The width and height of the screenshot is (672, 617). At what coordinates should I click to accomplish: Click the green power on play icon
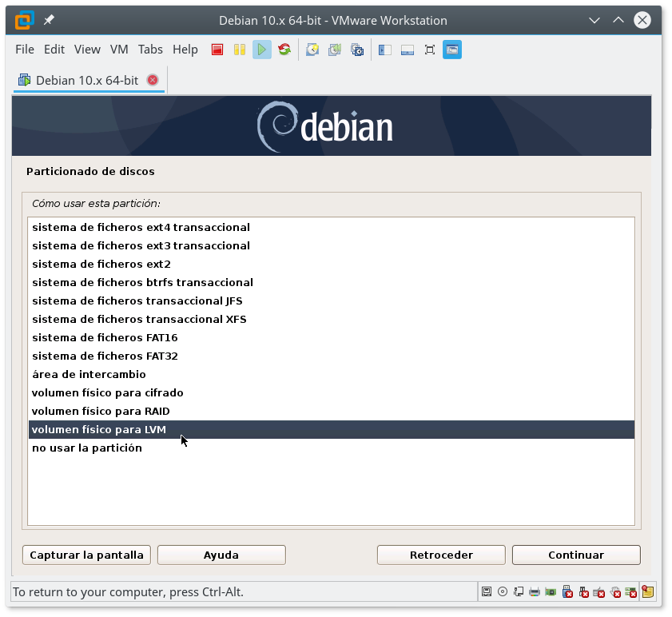262,50
